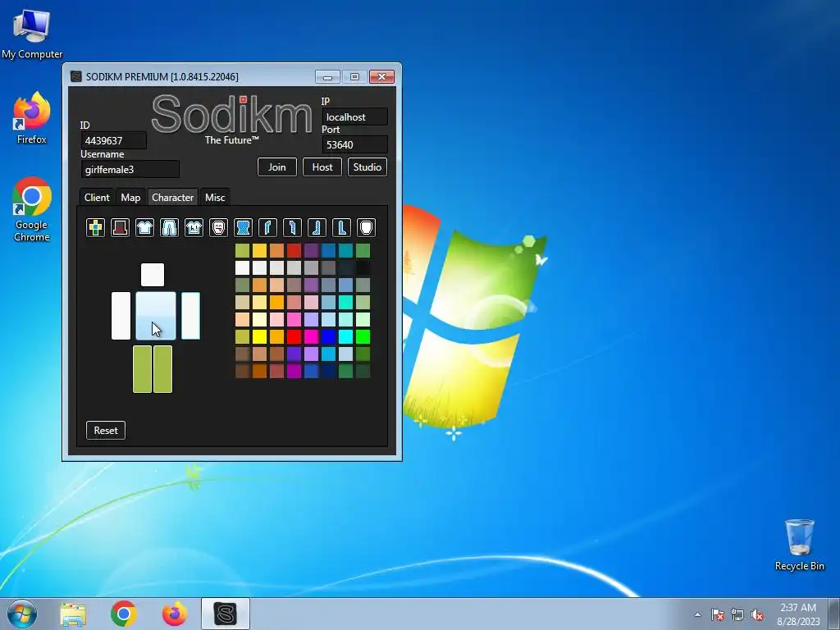Pick the pure blue color swatch
Viewport: 840px width, 630px height.
(328, 336)
